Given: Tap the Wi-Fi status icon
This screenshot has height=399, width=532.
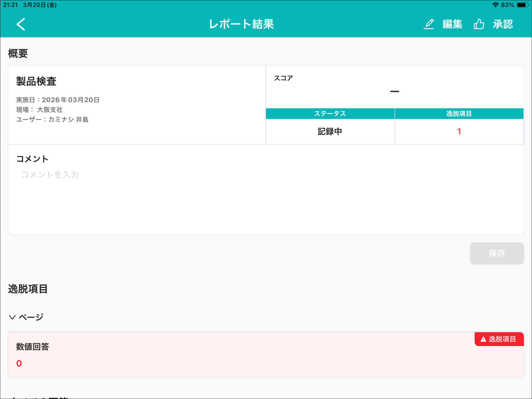Looking at the screenshot, I should (495, 5).
